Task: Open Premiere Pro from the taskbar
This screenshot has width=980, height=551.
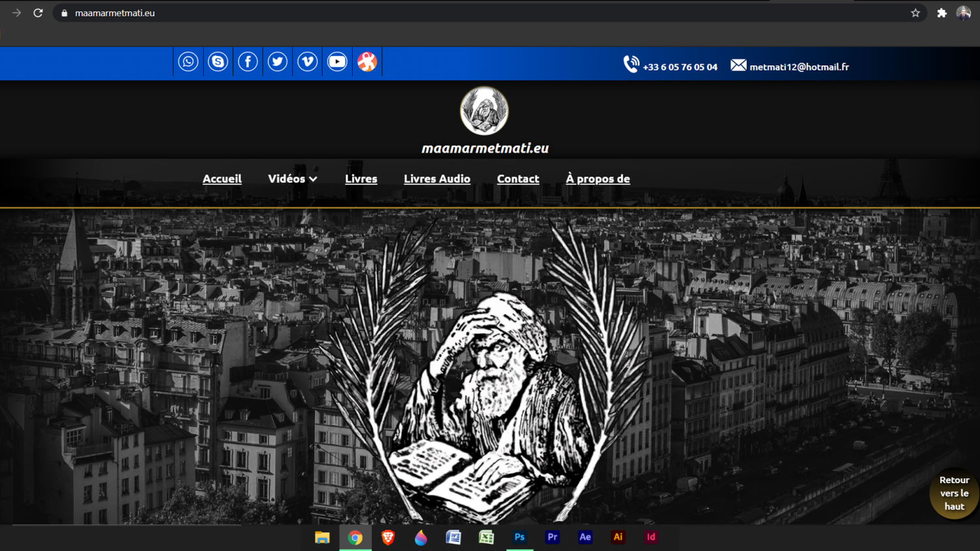Action: [552, 537]
